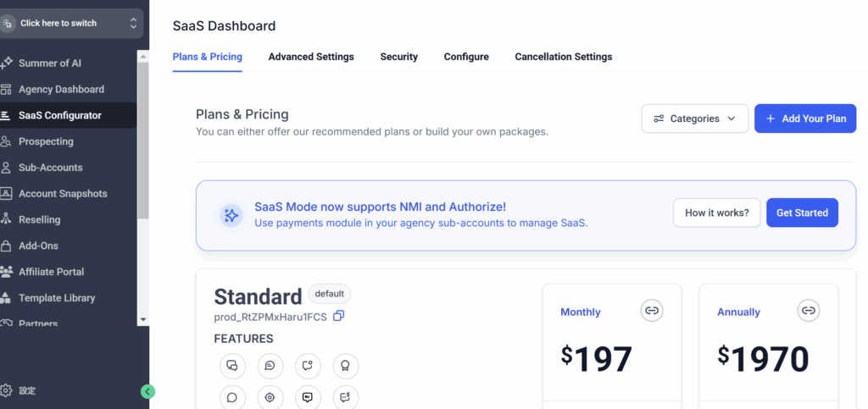Select the first feature icon under FEATURES

pyautogui.click(x=232, y=366)
